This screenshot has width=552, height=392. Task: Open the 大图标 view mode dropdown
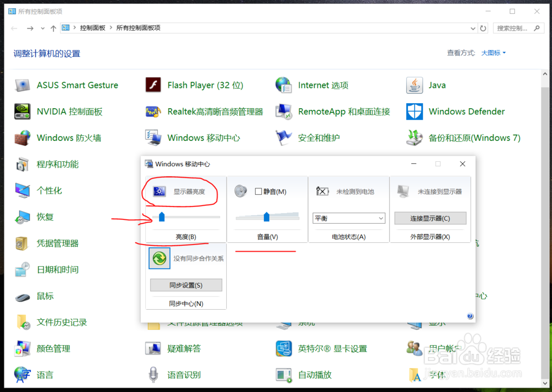pos(493,53)
